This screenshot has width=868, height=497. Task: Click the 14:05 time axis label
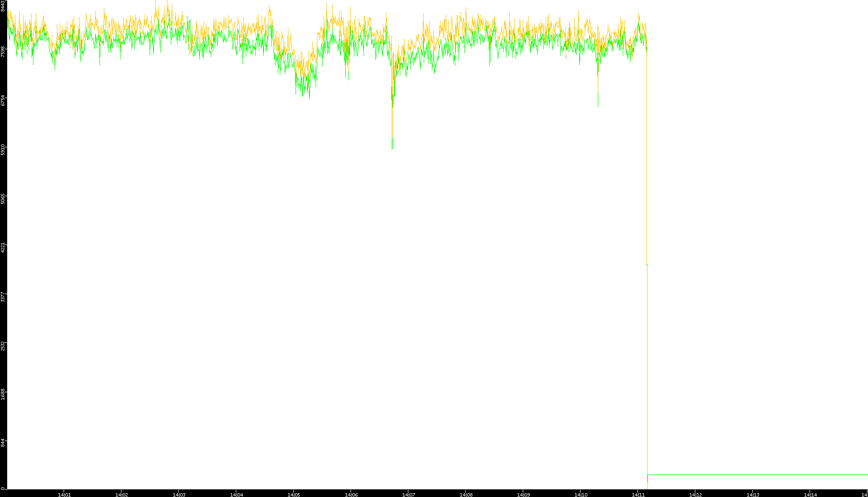tap(294, 495)
